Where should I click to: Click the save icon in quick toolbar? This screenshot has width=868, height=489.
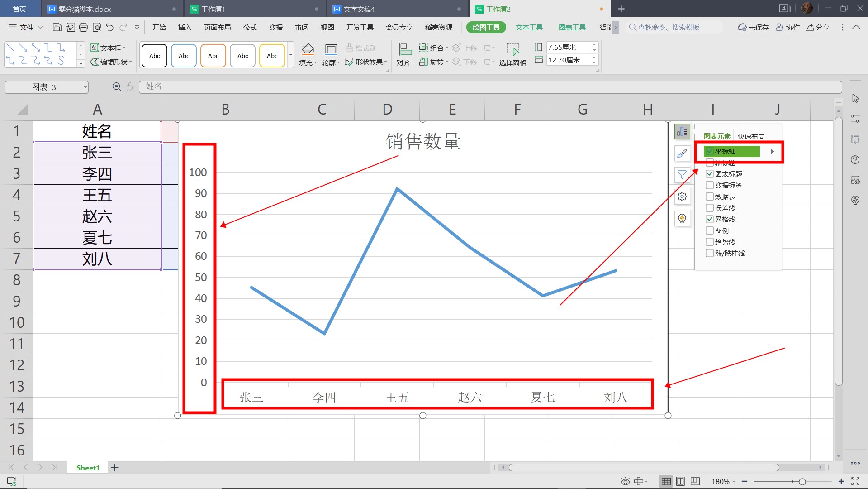57,27
